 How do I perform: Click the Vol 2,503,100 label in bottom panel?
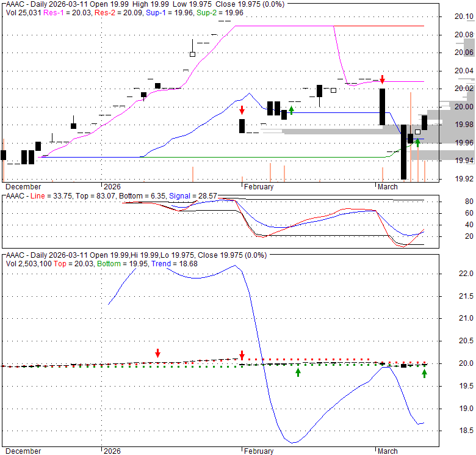[28, 263]
